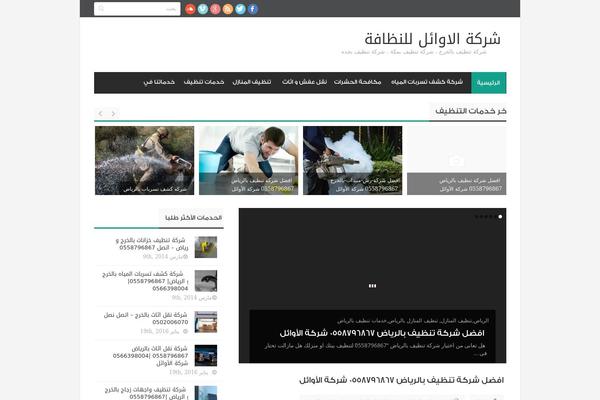The height and width of the screenshot is (400, 600).
Task: Click the search magnifier icon
Action: (x=101, y=9)
